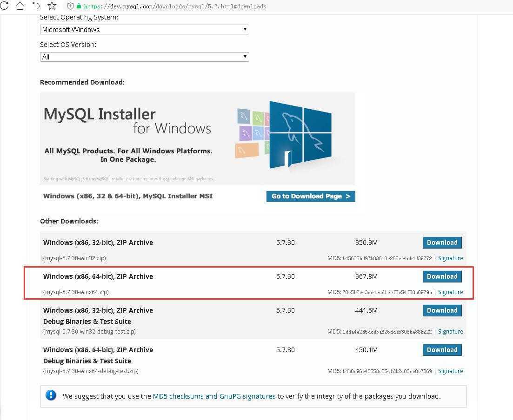
Task: Download Windows 32-bit ZIP Archive 350.9M
Action: coord(442,243)
